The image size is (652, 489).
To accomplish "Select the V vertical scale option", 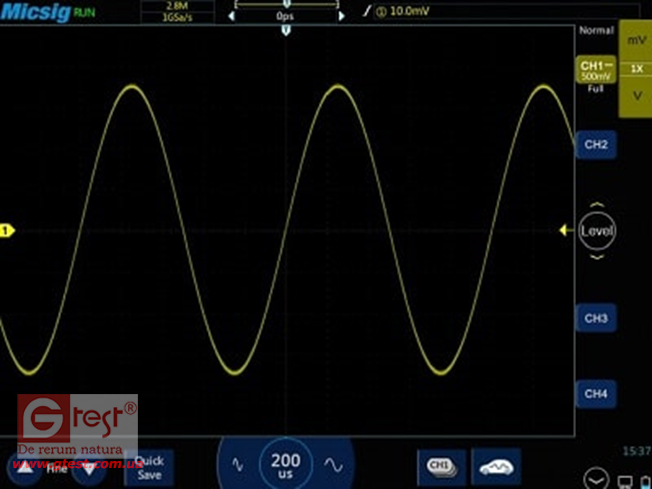I will pos(636,96).
